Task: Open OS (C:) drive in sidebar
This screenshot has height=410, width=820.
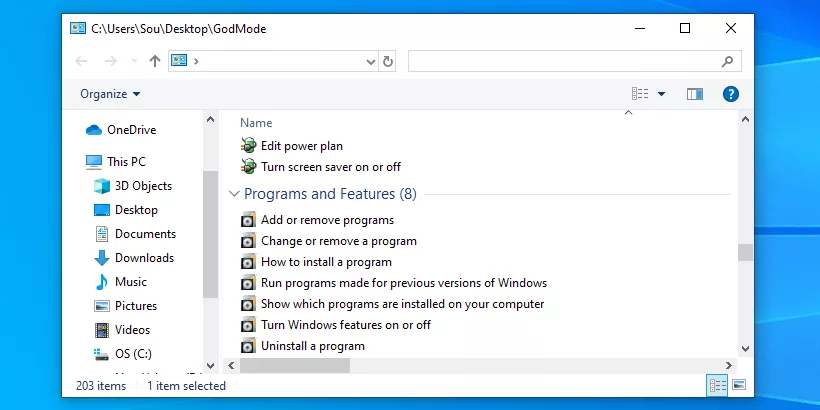Action: pos(133,354)
